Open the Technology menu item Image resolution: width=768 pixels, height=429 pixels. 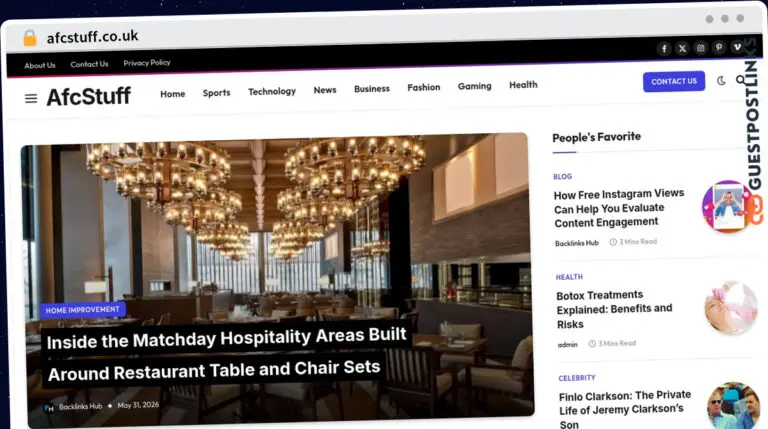pyautogui.click(x=272, y=91)
